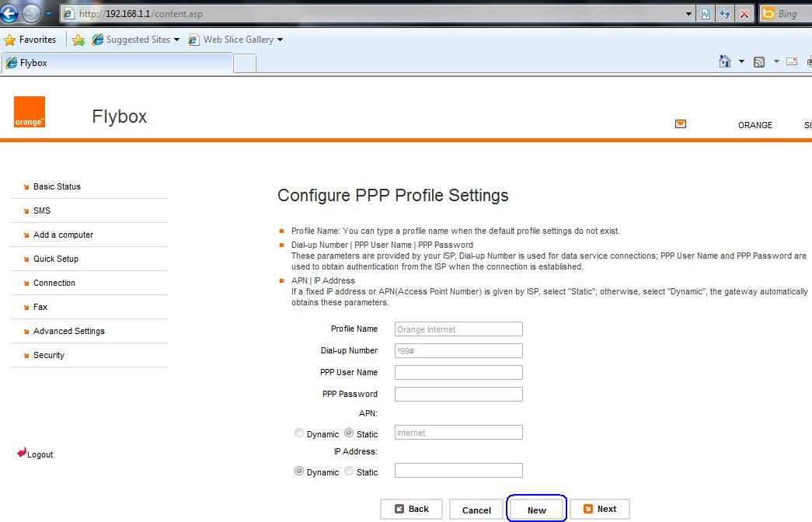The height and width of the screenshot is (522, 812).
Task: Click the IP Address text field
Action: (458, 471)
